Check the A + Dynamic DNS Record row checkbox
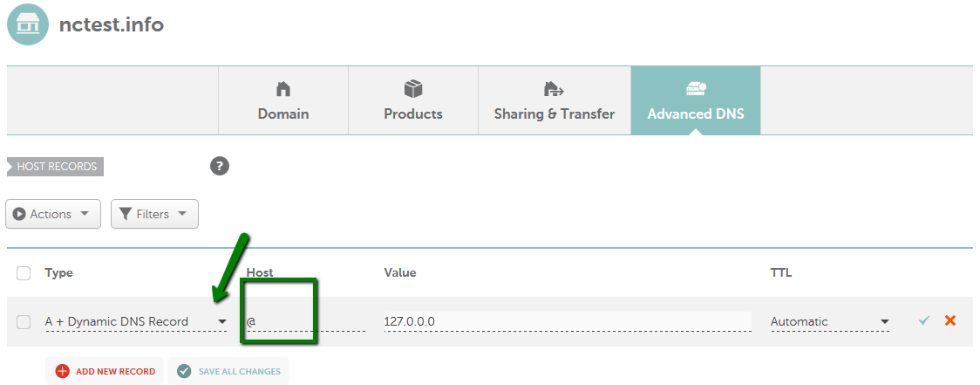The width and height of the screenshot is (980, 385). pos(24,322)
